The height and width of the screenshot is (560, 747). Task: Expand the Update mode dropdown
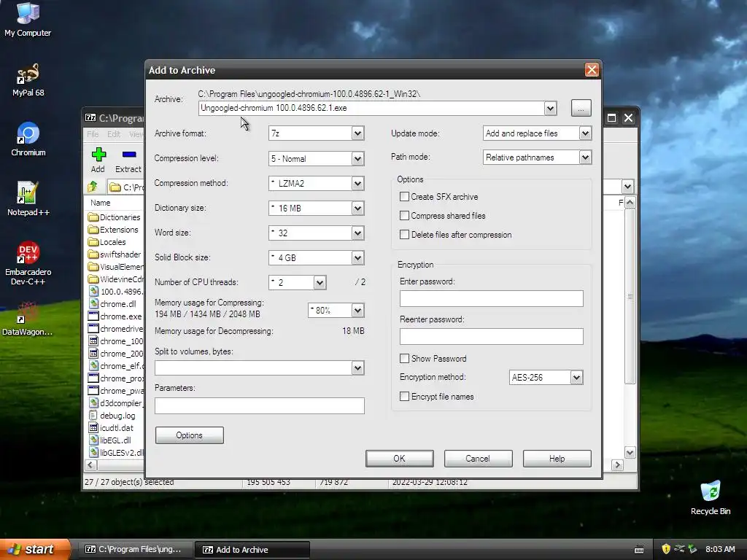point(585,133)
